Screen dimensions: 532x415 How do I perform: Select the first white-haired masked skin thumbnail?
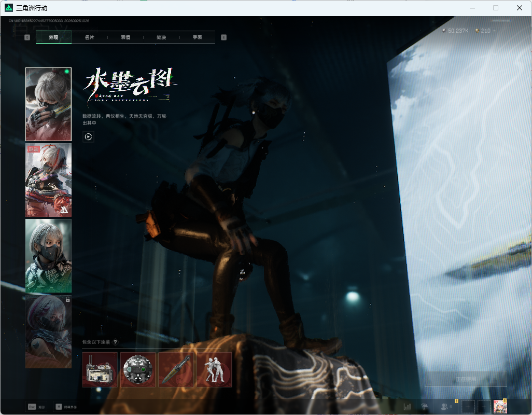click(x=49, y=104)
